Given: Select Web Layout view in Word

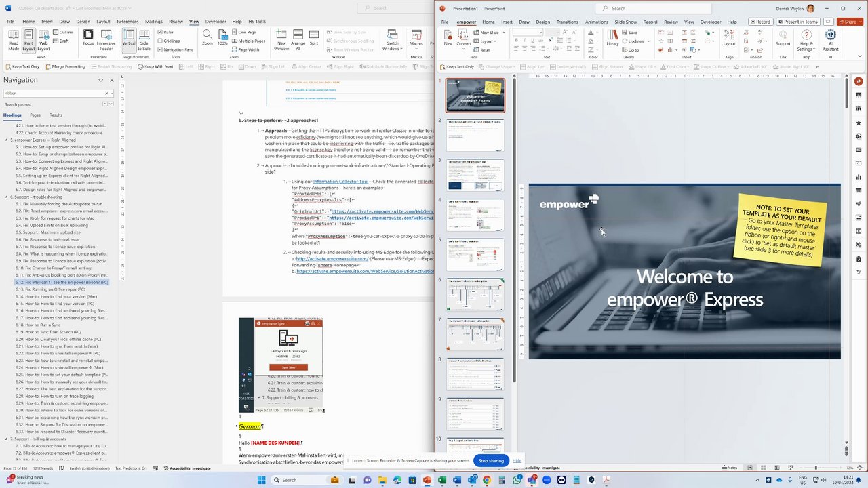Looking at the screenshot, I should 43,40.
